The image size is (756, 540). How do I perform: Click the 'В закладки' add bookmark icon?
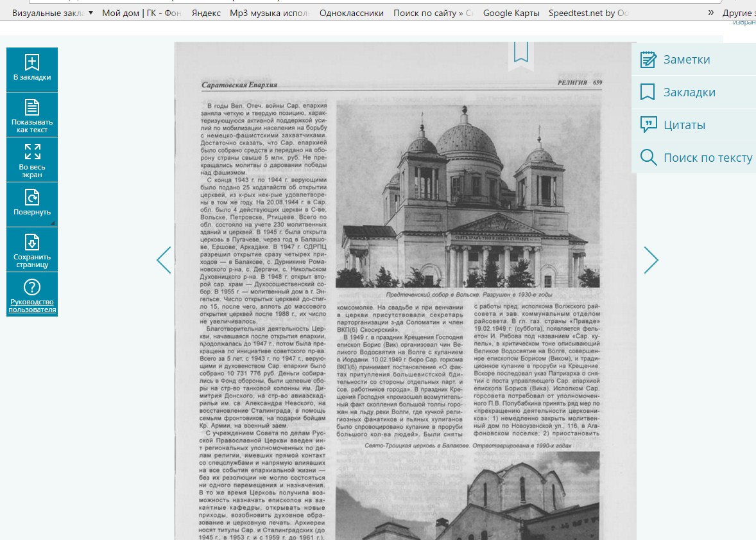coord(32,63)
